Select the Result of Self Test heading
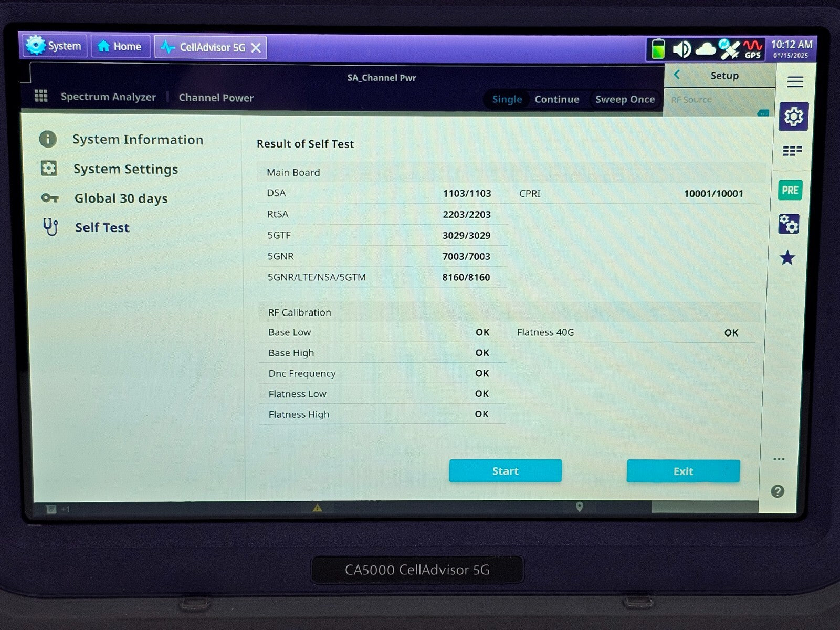The image size is (840, 630). pyautogui.click(x=305, y=144)
